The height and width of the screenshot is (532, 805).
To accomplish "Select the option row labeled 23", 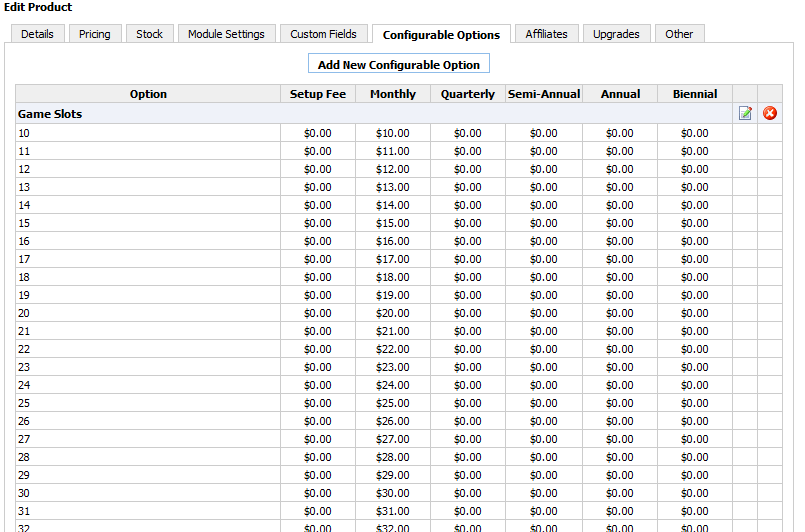I will point(399,367).
